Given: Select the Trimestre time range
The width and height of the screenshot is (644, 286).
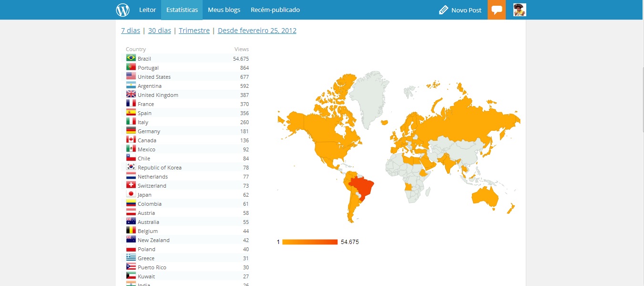Looking at the screenshot, I should (x=194, y=31).
